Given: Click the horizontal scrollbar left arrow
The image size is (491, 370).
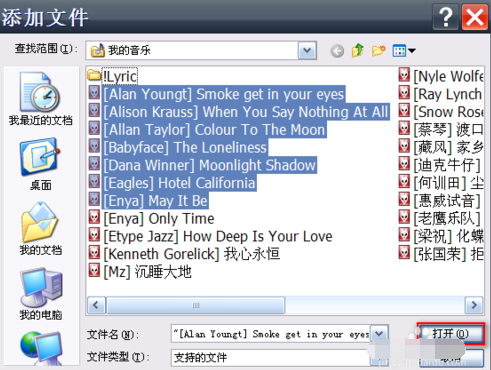Looking at the screenshot, I should (96, 305).
